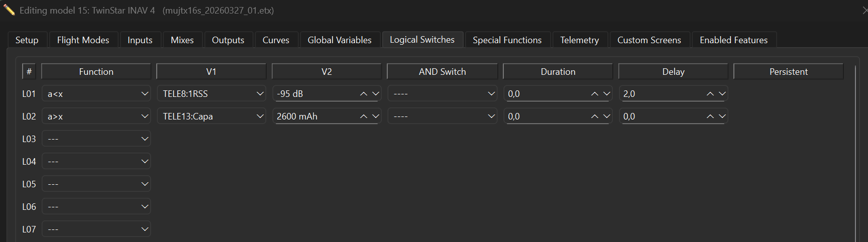Open L03 Function dropdown
The height and width of the screenshot is (242, 868).
pos(96,139)
